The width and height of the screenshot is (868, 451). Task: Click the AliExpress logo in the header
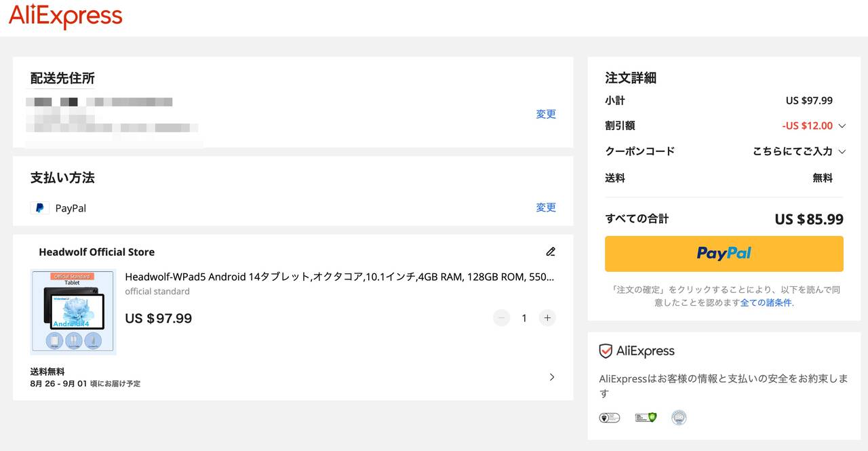[x=66, y=16]
